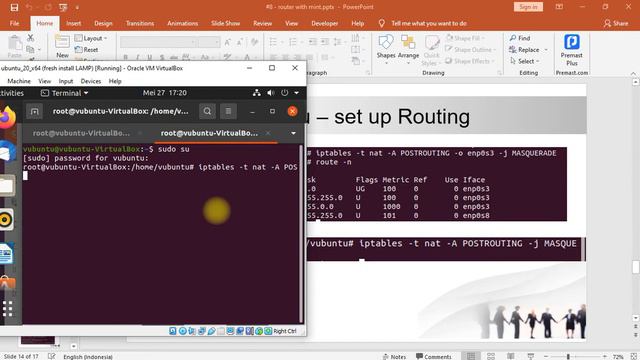Switch to Reading View

pyautogui.click(x=511, y=356)
